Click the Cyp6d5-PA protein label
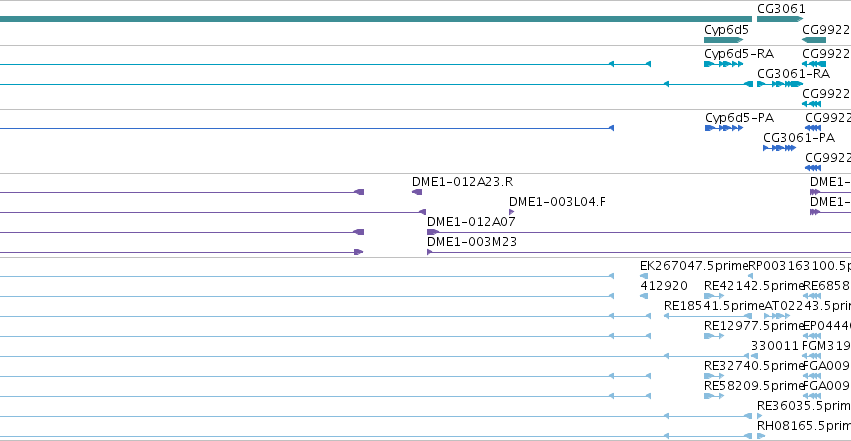 click(x=739, y=118)
